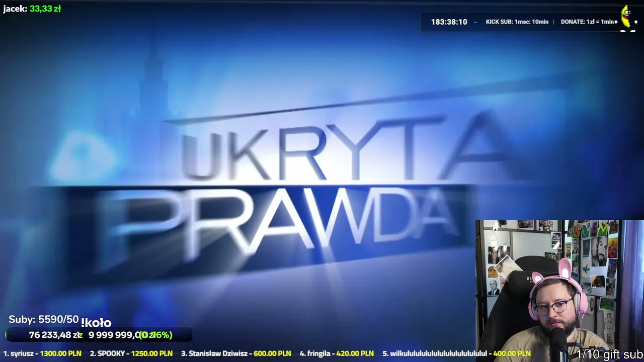Click the donation goal progress bar
The width and height of the screenshot is (644, 362).
[x=99, y=335]
